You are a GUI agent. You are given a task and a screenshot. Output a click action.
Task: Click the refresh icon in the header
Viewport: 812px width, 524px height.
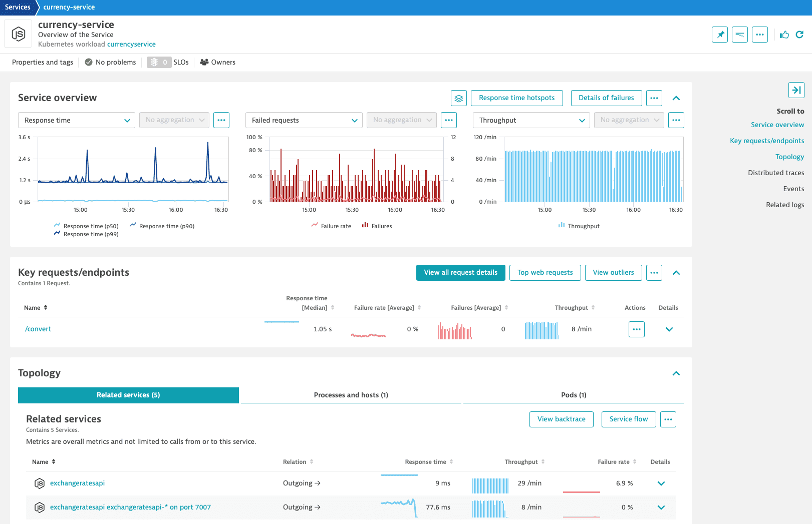click(800, 35)
